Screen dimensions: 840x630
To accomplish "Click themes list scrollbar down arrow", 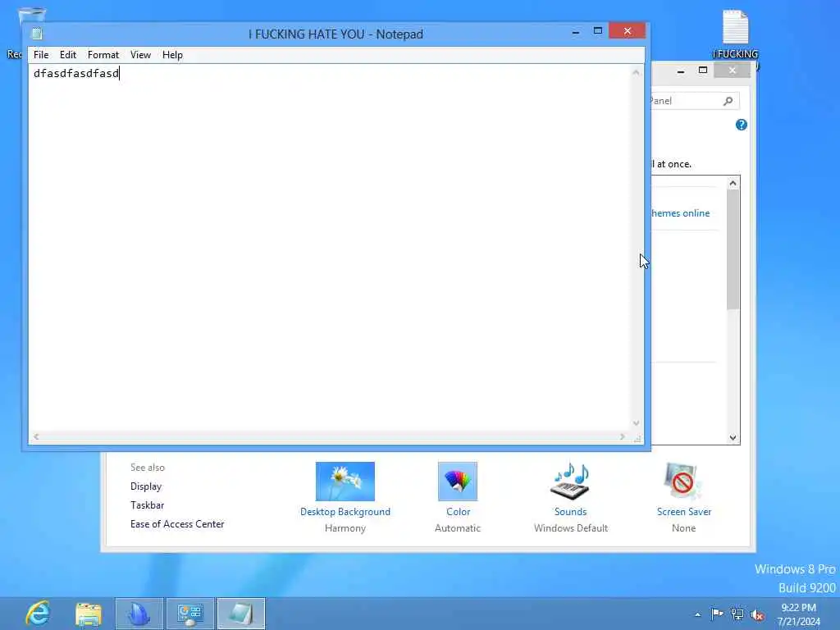I will [x=733, y=438].
